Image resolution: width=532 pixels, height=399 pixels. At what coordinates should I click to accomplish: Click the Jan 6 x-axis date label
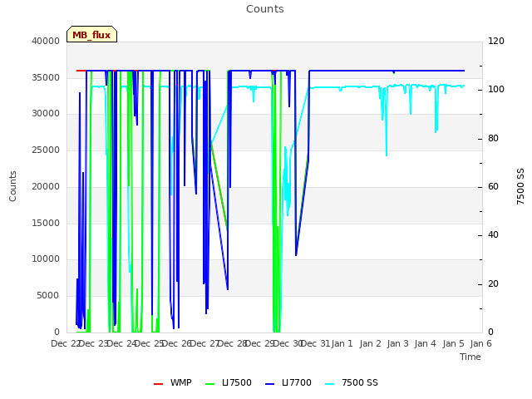tap(480, 343)
